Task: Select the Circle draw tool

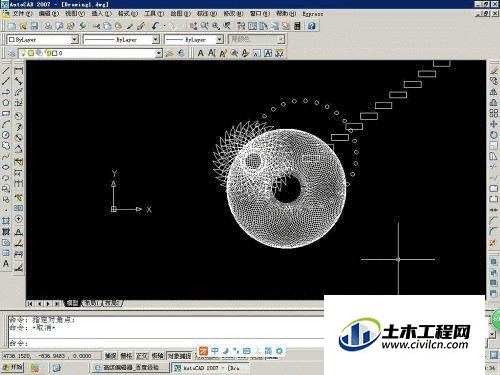Action: coord(6,135)
